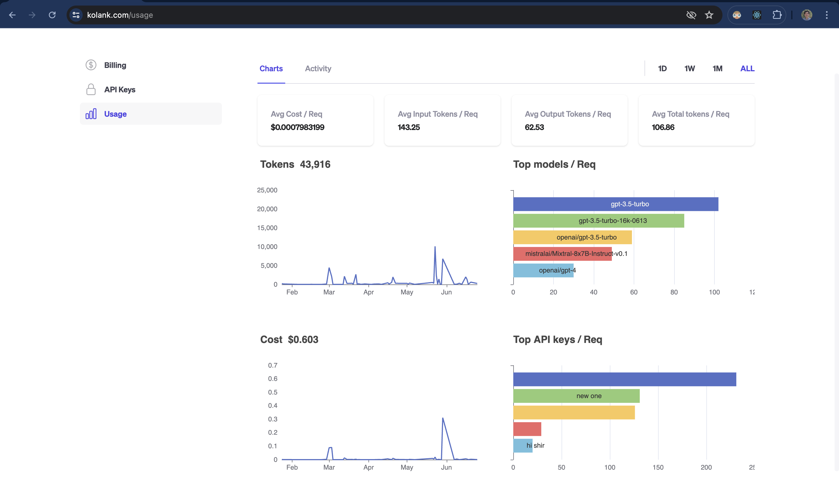
Task: Select the 1M time range
Action: pos(717,68)
